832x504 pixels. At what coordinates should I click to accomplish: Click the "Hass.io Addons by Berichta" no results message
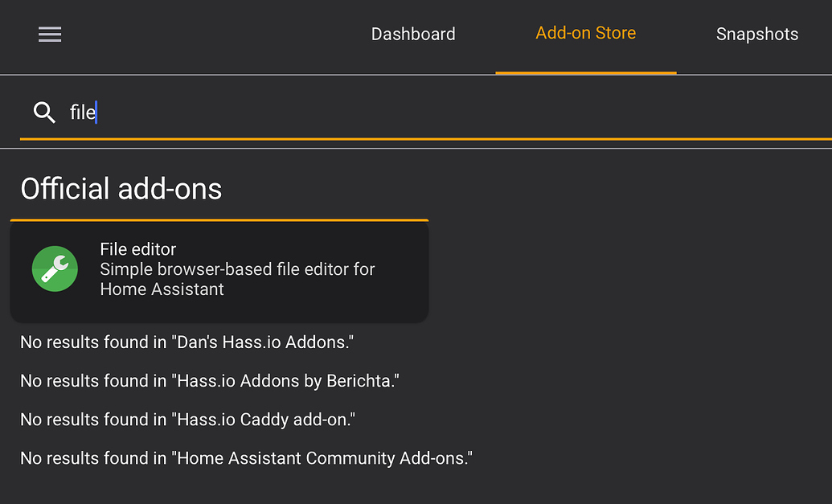pyautogui.click(x=210, y=381)
